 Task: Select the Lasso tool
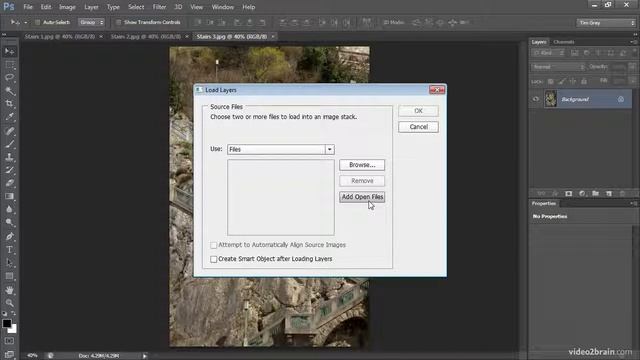tap(9, 78)
